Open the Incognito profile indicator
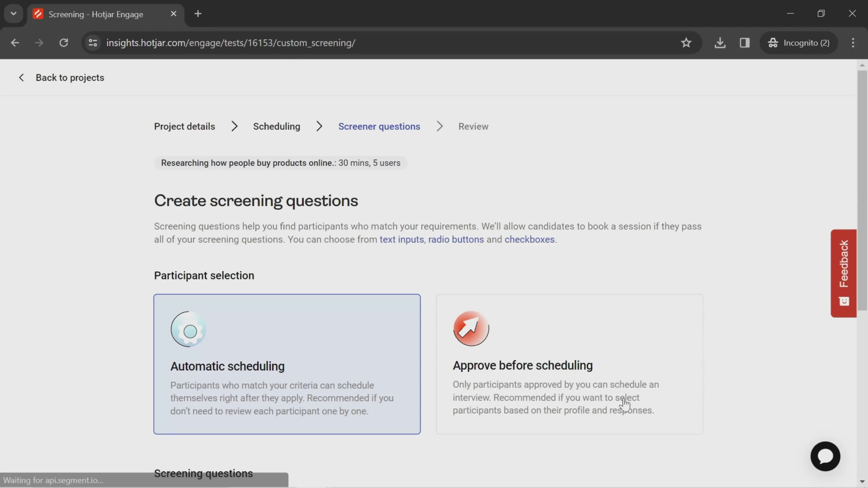This screenshot has height=488, width=868. [799, 43]
